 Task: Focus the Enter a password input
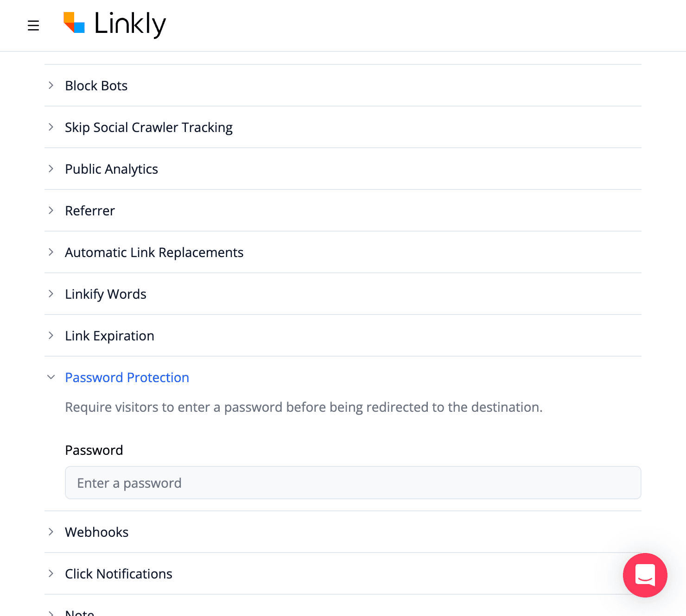pos(352,483)
